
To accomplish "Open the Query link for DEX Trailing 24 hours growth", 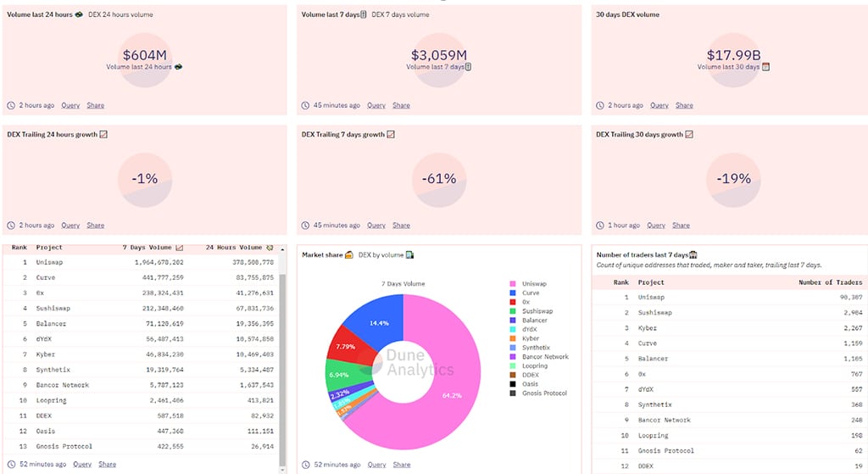I will point(70,226).
